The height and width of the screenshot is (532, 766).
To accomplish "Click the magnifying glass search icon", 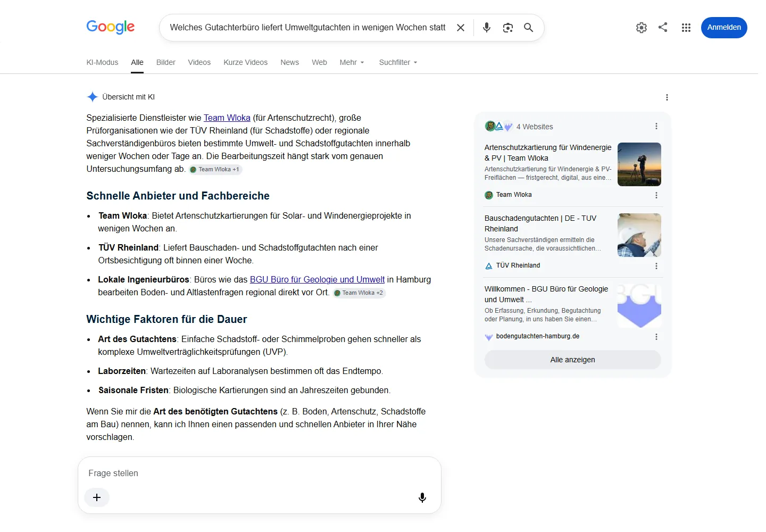I will point(529,28).
